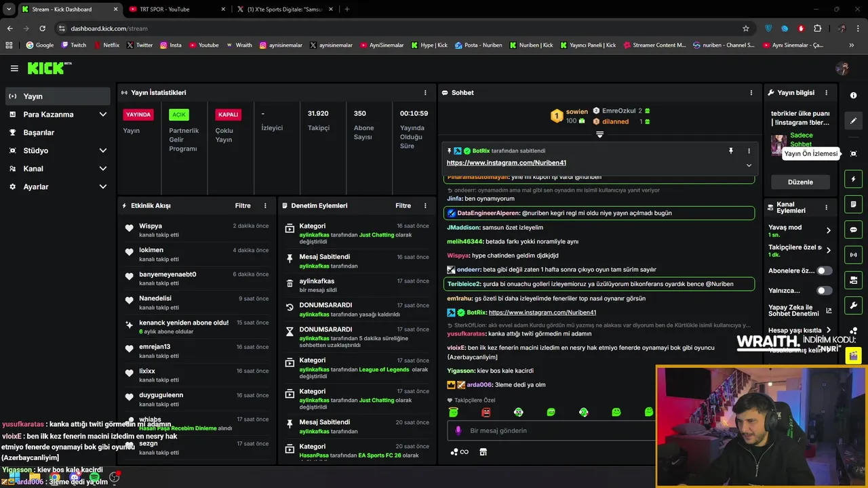Click the lightning bolt sidebar icon
The height and width of the screenshot is (488, 868).
(x=854, y=180)
